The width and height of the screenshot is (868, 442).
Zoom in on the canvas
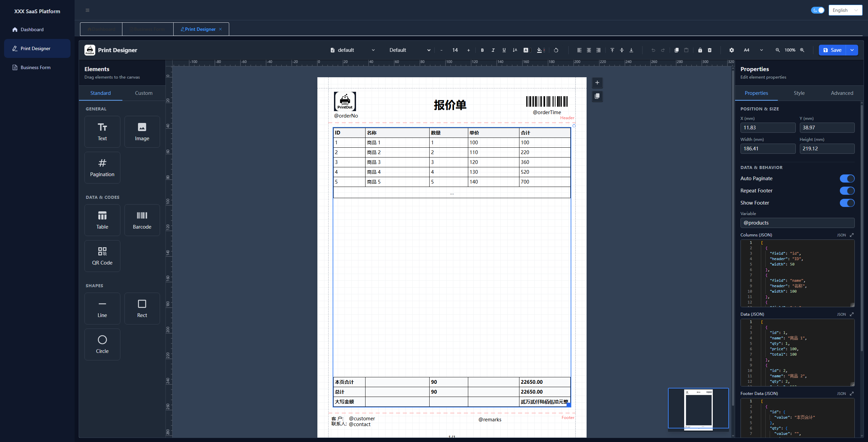[x=802, y=50]
